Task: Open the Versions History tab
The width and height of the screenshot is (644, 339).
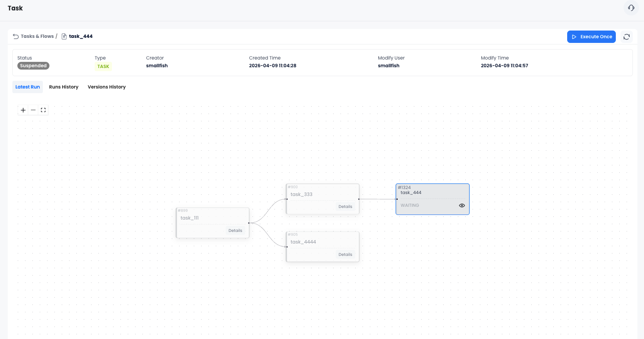Action: [x=107, y=87]
